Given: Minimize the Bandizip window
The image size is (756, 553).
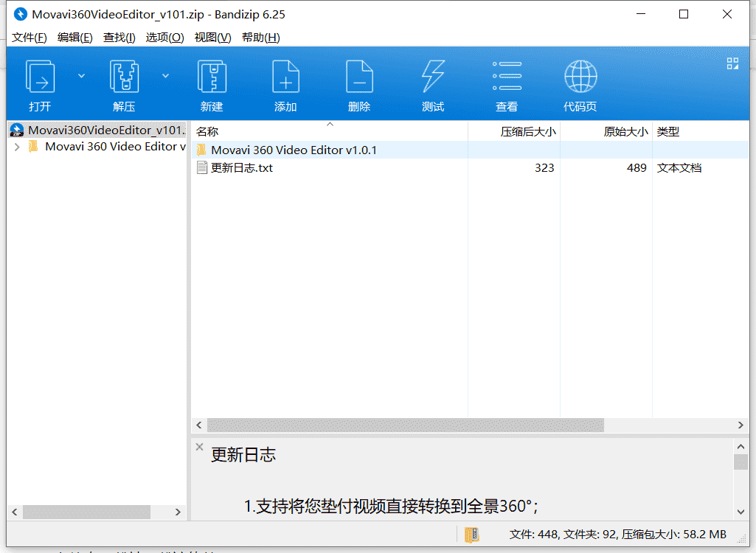Looking at the screenshot, I should (641, 14).
